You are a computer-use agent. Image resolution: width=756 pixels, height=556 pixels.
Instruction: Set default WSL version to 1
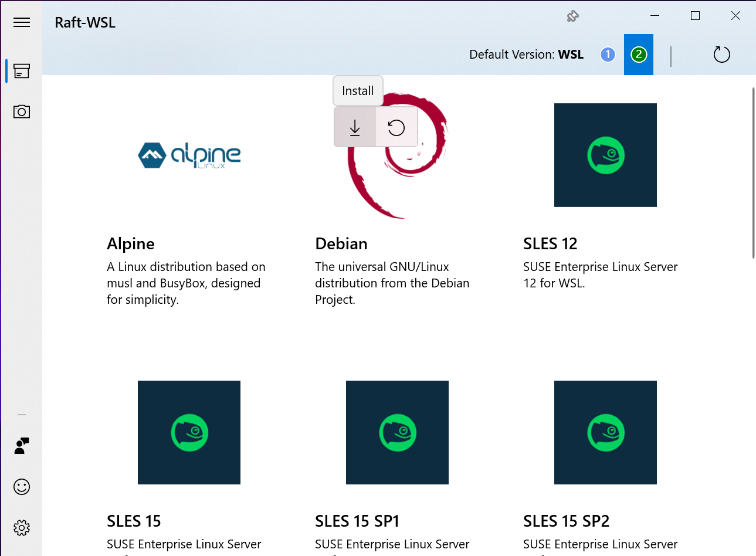click(608, 55)
